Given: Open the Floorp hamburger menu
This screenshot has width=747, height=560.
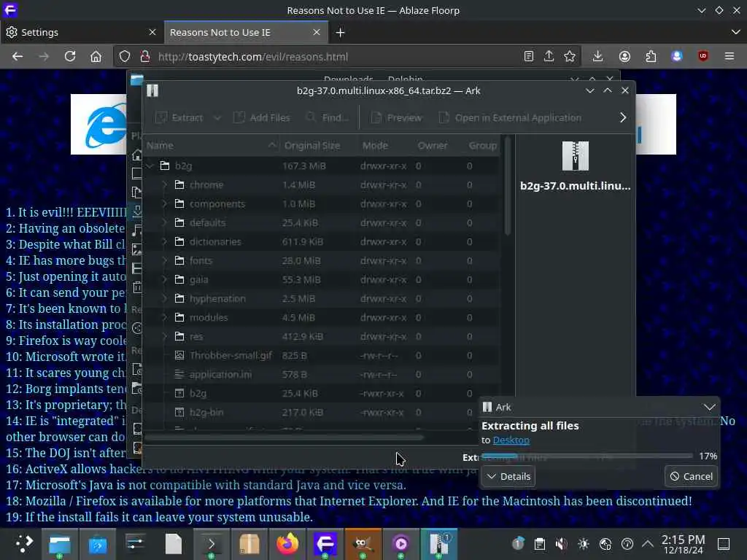Looking at the screenshot, I should (729, 57).
